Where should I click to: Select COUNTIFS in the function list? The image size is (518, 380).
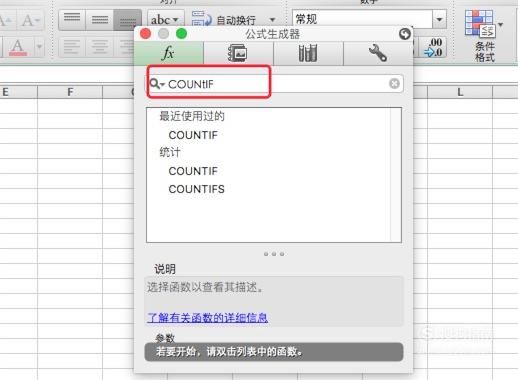coord(197,189)
